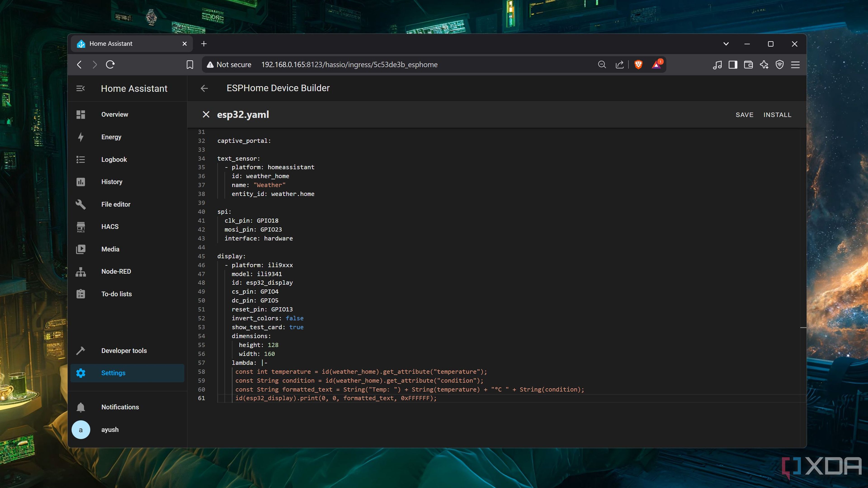The width and height of the screenshot is (868, 488).
Task: Install the esp32.yaml configuration
Action: click(x=777, y=115)
